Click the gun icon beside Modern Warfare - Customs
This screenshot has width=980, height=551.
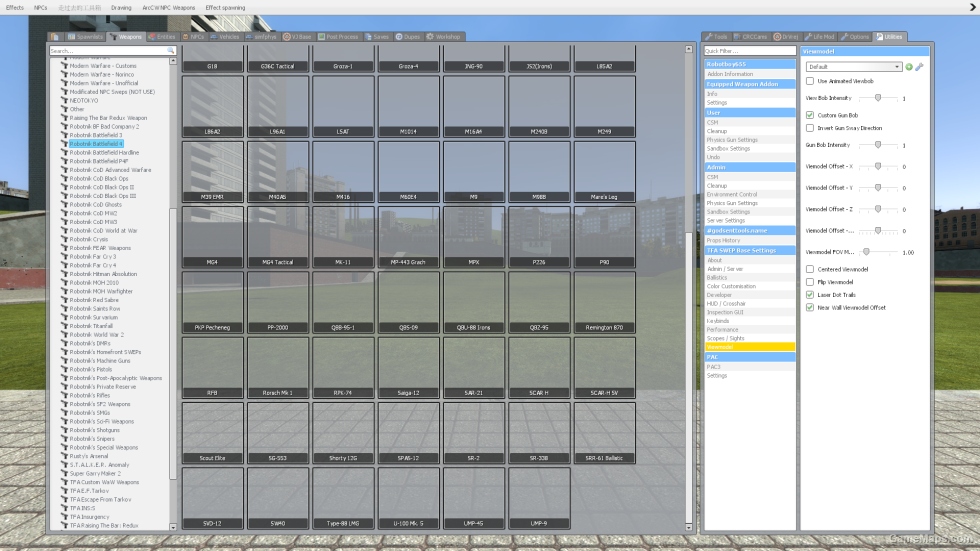64,66
